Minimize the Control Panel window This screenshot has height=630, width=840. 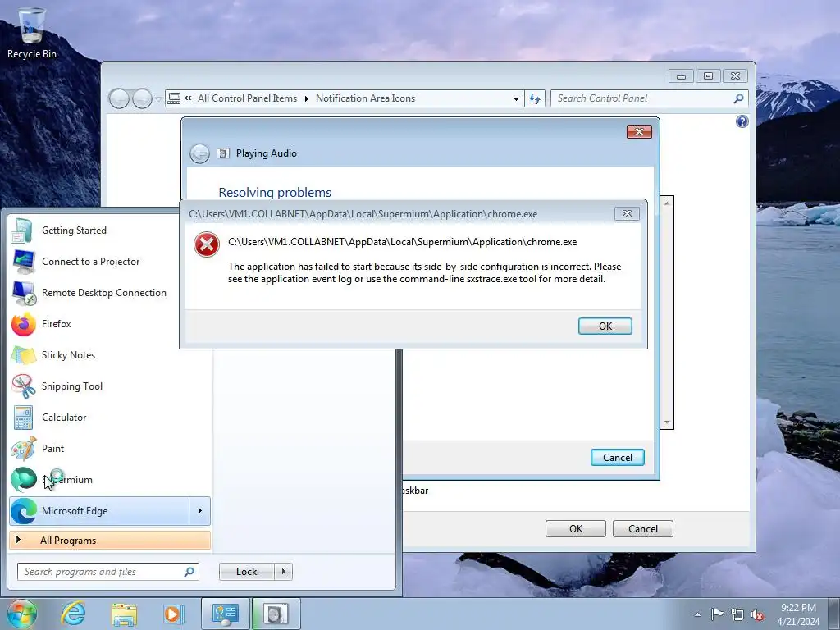[x=681, y=76]
